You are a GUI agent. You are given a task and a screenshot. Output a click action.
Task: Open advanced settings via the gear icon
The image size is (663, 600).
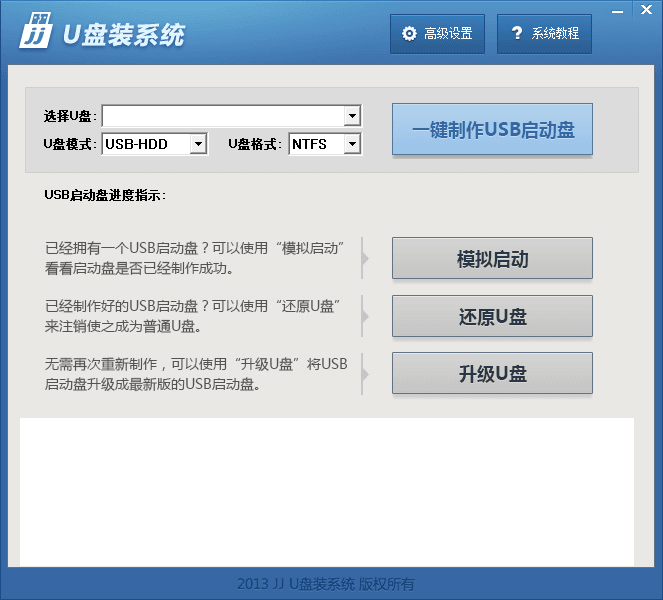point(409,34)
